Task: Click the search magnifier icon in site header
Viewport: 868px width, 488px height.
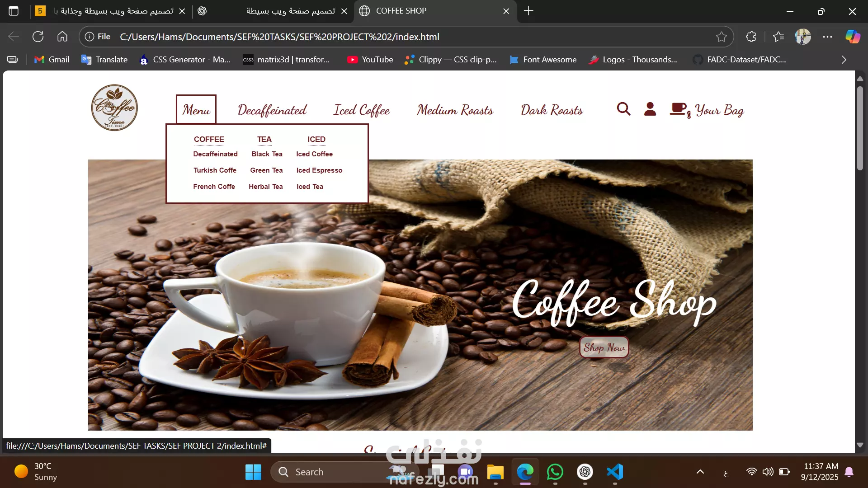Action: [623, 109]
